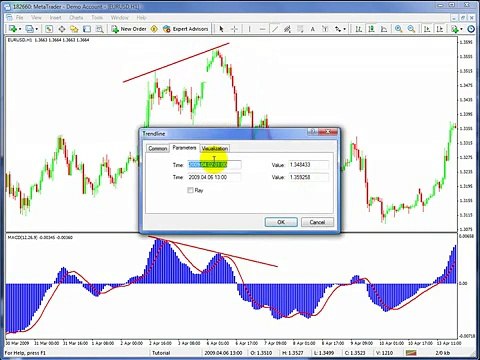
Task: Click the application icon left of File
Action: pyautogui.click(x=9, y=17)
